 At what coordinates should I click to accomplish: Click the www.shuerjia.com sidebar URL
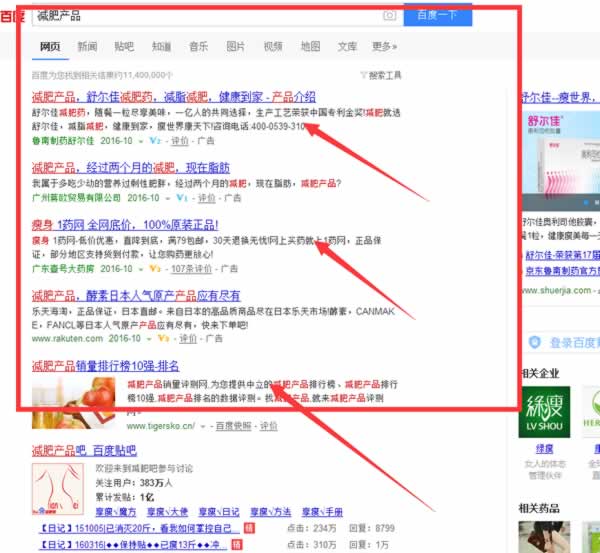pos(556,290)
